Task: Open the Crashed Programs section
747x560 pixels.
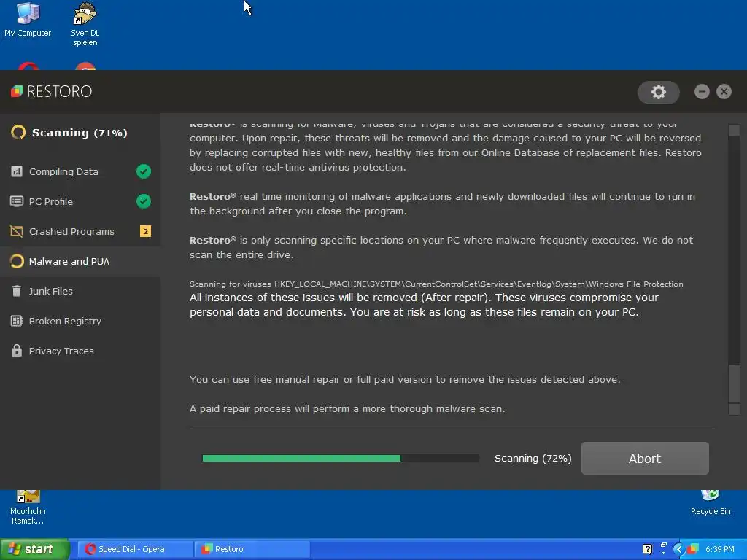Action: point(80,231)
